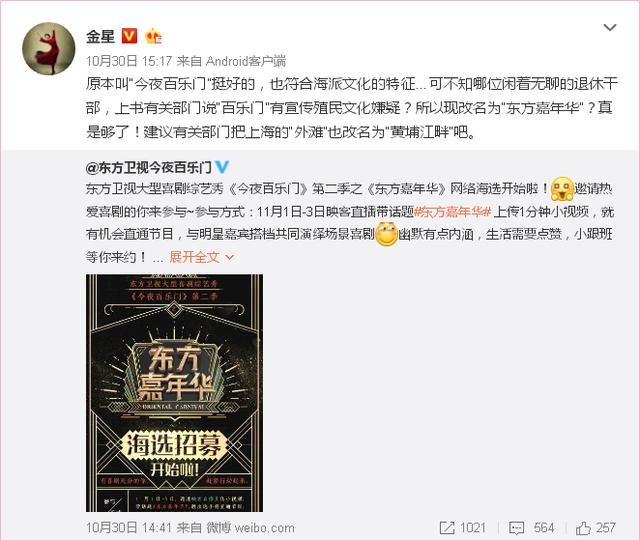This screenshot has height=540, width=640.
Task: Open the #东方嘉年华# hashtag topic
Action: point(452,211)
